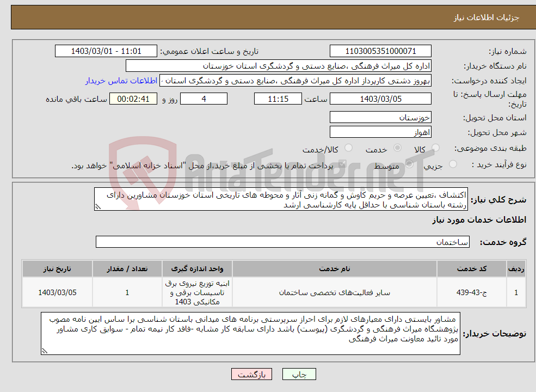Viewport: 536px width, 392px height.
Task: Click the delivery province field خوزستان
Action: [380, 117]
